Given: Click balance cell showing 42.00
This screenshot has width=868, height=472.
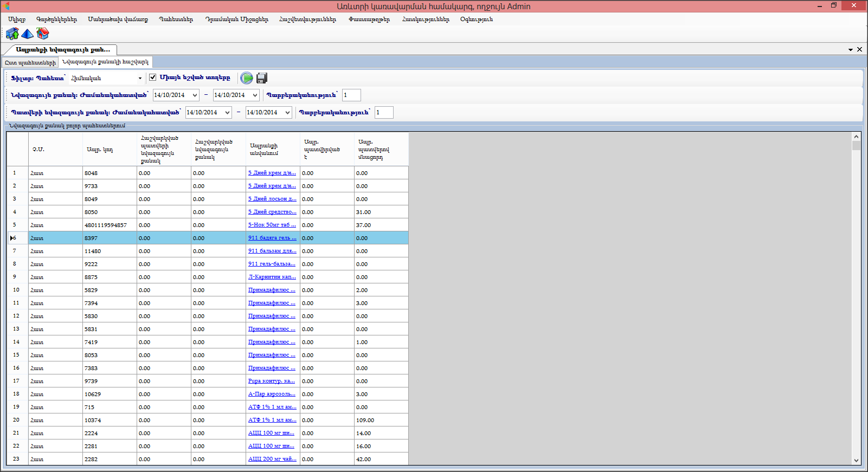Looking at the screenshot, I should point(382,459).
